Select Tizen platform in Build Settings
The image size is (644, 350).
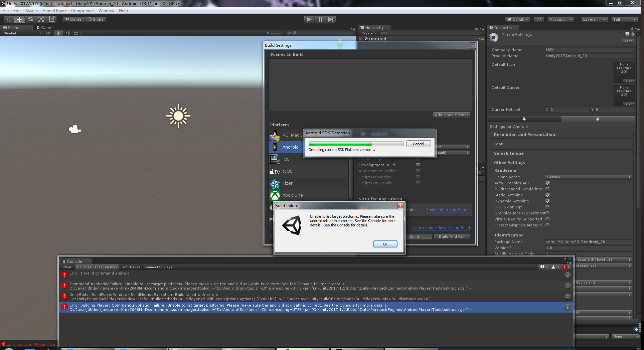pos(309,183)
